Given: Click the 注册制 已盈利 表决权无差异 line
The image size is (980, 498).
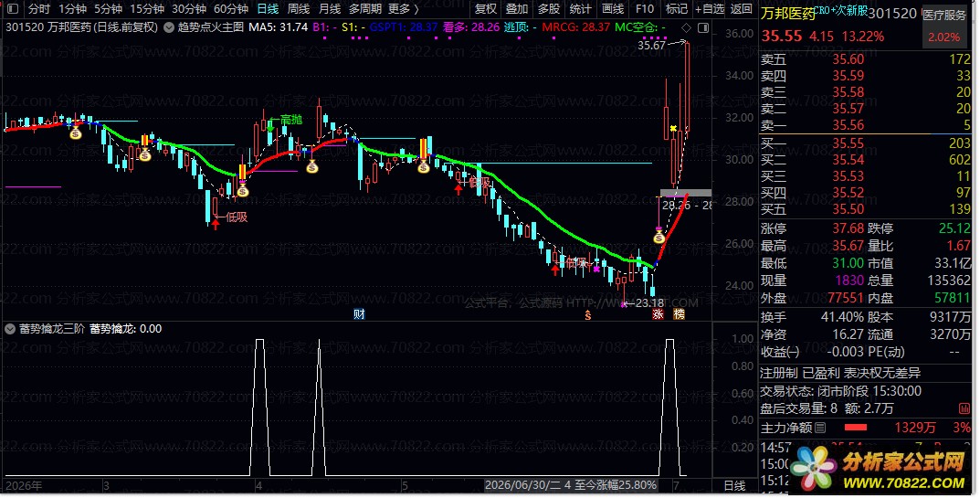Looking at the screenshot, I should coord(840,374).
